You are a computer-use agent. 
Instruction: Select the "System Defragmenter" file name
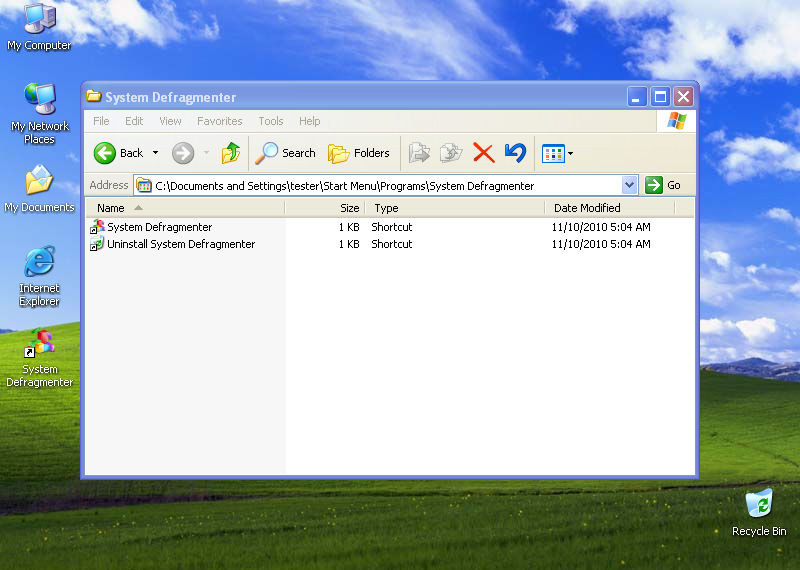click(x=160, y=227)
